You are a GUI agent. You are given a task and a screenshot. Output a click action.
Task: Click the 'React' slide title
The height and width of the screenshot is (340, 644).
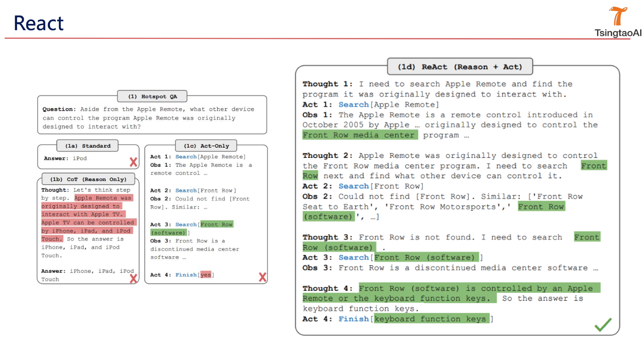[x=39, y=23]
